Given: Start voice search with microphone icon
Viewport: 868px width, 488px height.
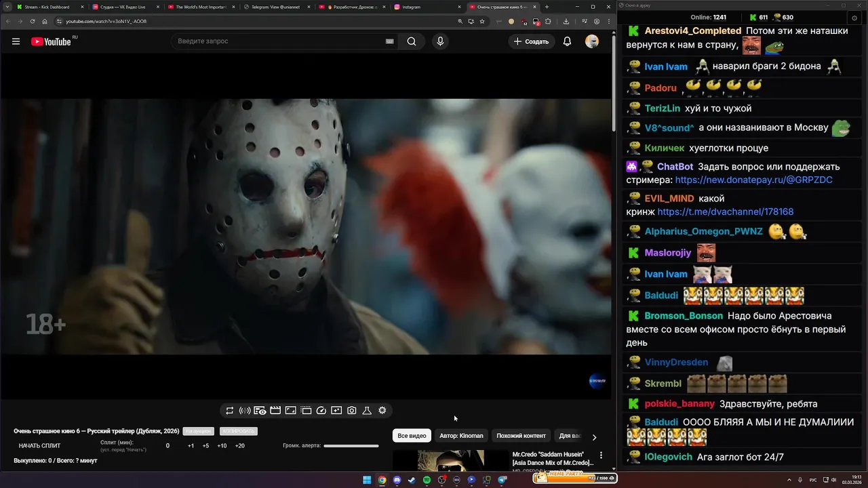Looking at the screenshot, I should click(x=440, y=41).
